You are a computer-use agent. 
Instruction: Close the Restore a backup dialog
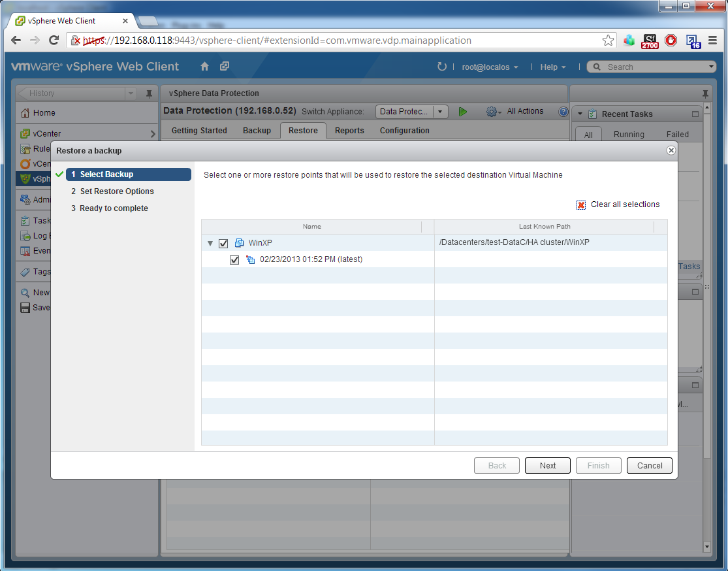(671, 150)
